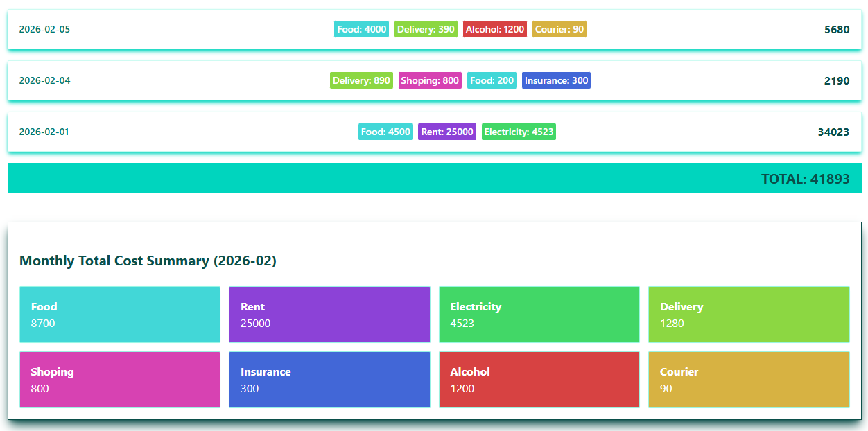Select the Delivery: 390 tag

[x=426, y=29]
